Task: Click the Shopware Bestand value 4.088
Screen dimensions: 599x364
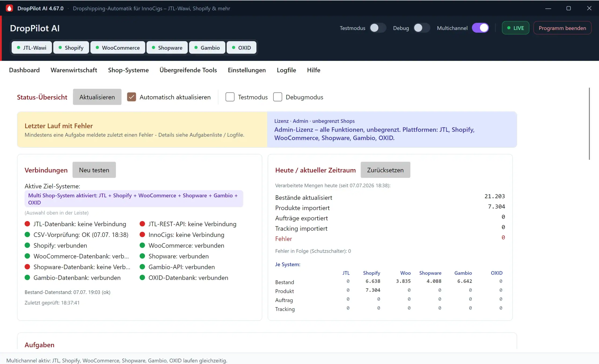Action: [434, 281]
